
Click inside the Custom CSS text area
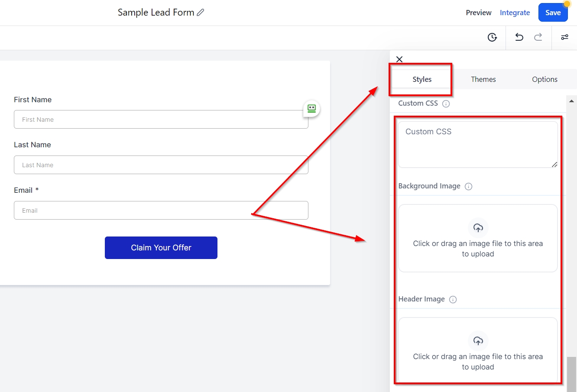click(x=477, y=144)
